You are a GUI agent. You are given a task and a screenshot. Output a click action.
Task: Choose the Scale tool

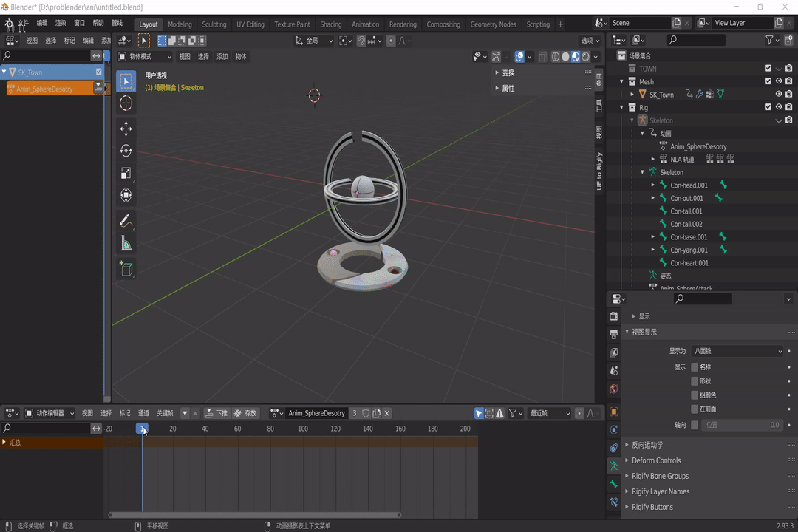(126, 173)
